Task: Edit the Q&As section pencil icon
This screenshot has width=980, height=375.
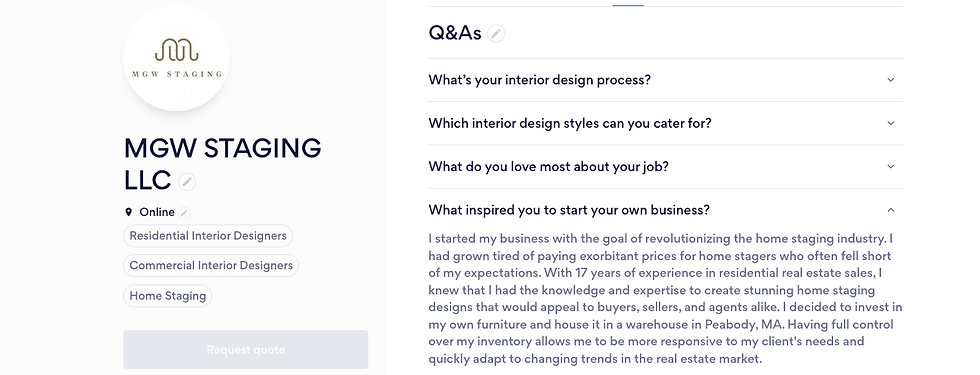Action: click(x=496, y=33)
